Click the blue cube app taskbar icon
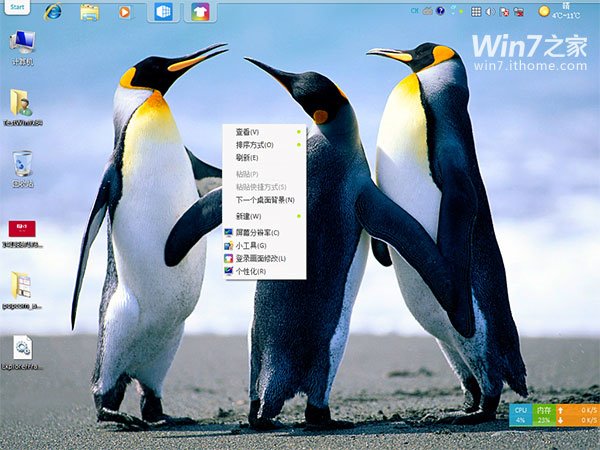 163,12
